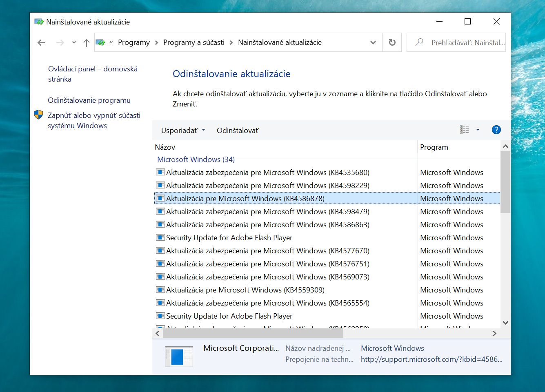This screenshot has height=392, width=545.
Task: Select update KB4586863 row
Action: tap(327, 225)
